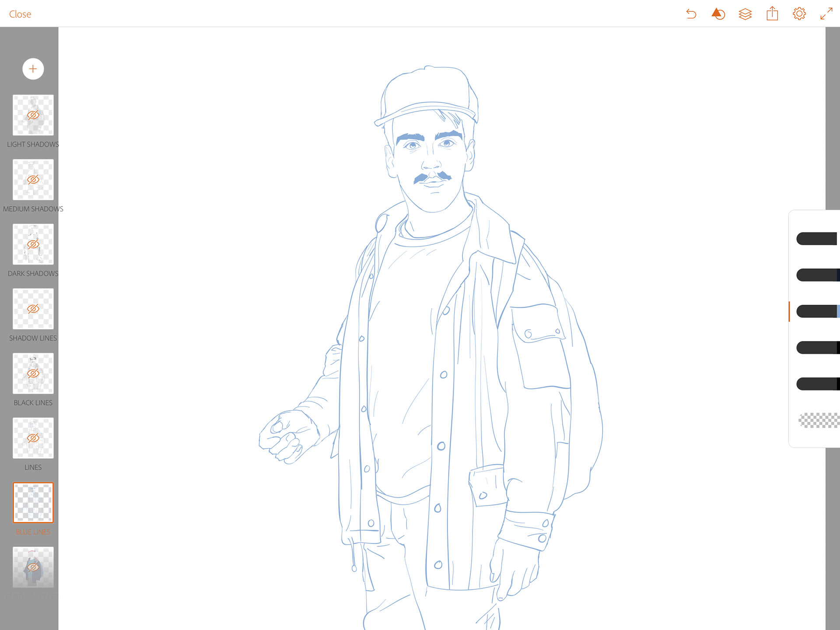Show the MEDIUM SHADOWS layer
Screen dimensions: 840x630
[33, 180]
